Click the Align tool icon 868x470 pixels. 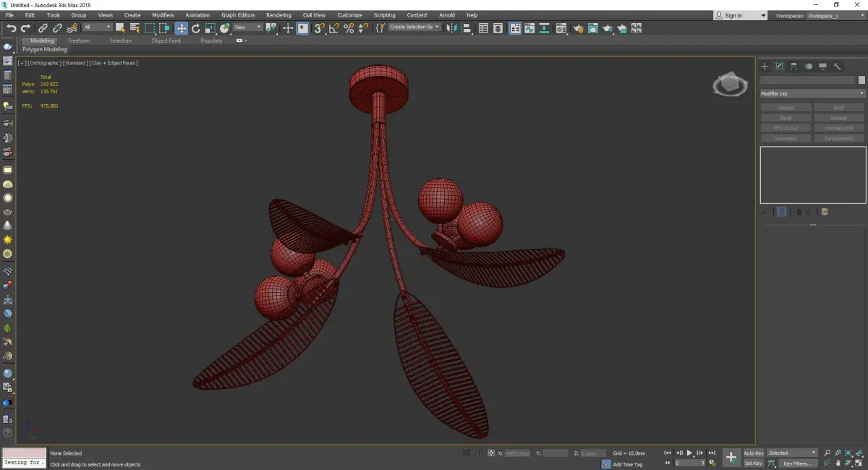(467, 28)
